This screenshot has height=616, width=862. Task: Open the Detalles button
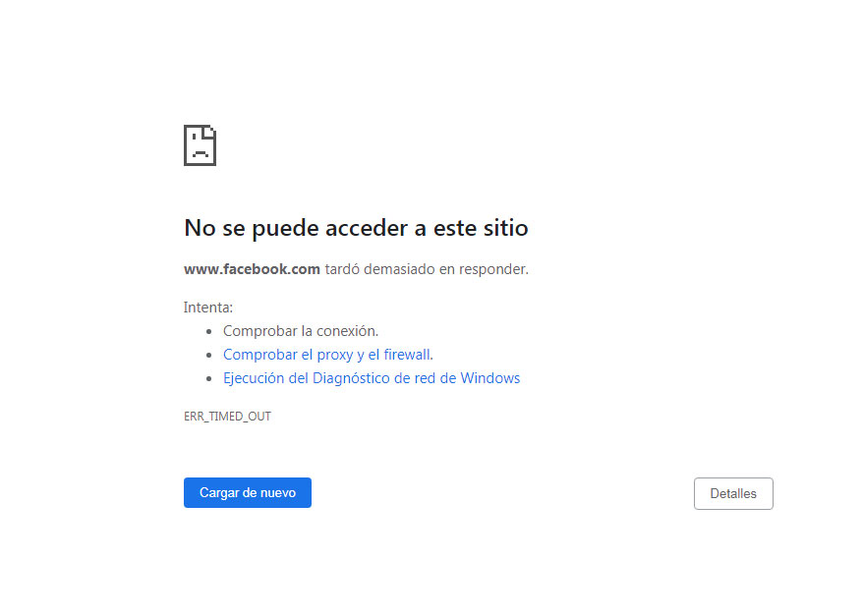point(733,494)
